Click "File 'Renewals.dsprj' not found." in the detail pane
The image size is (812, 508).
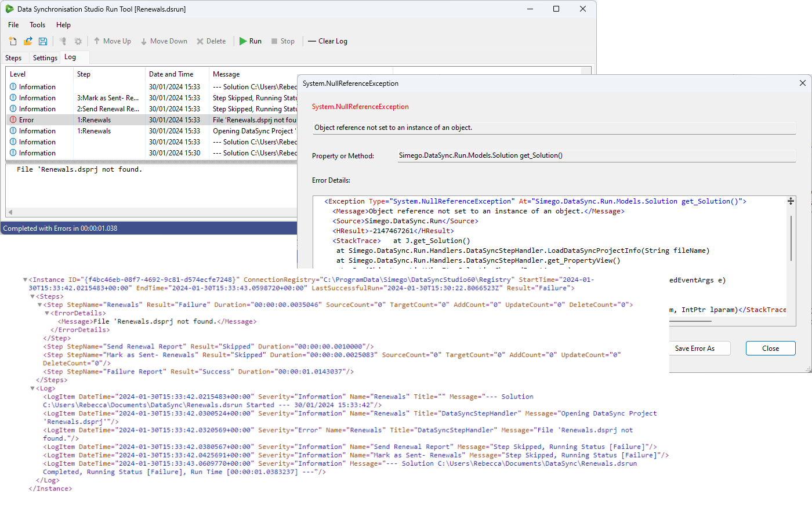pyautogui.click(x=79, y=169)
